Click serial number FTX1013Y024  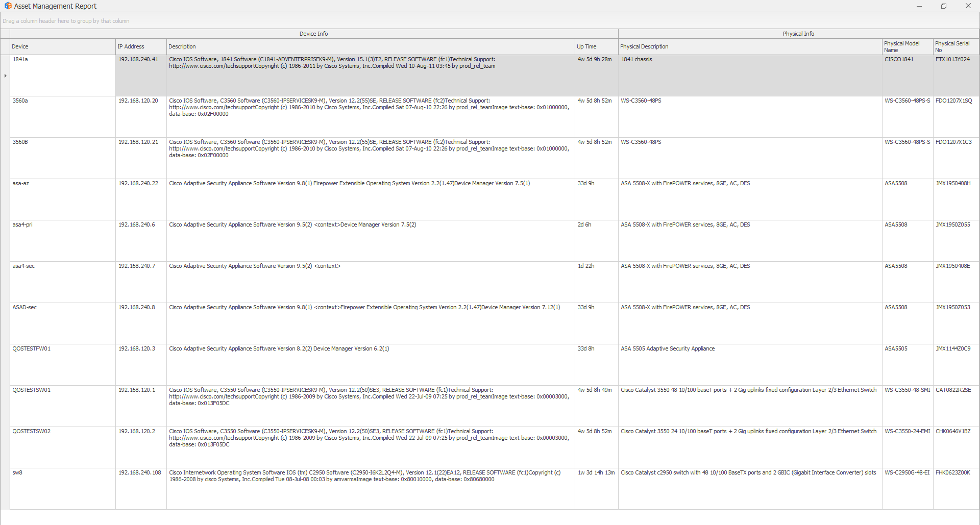point(956,76)
